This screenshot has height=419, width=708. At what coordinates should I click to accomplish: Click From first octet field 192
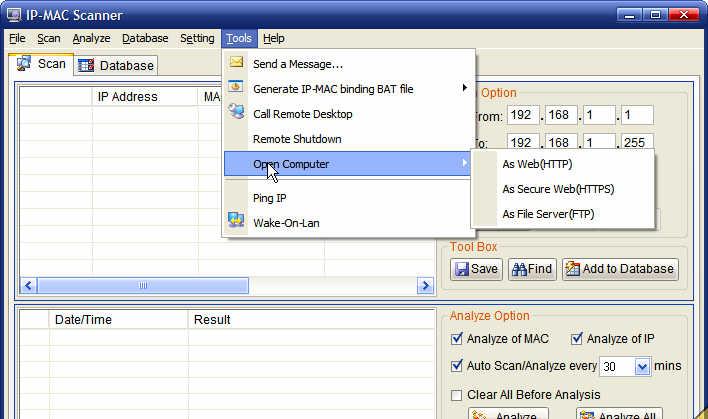tap(523, 115)
